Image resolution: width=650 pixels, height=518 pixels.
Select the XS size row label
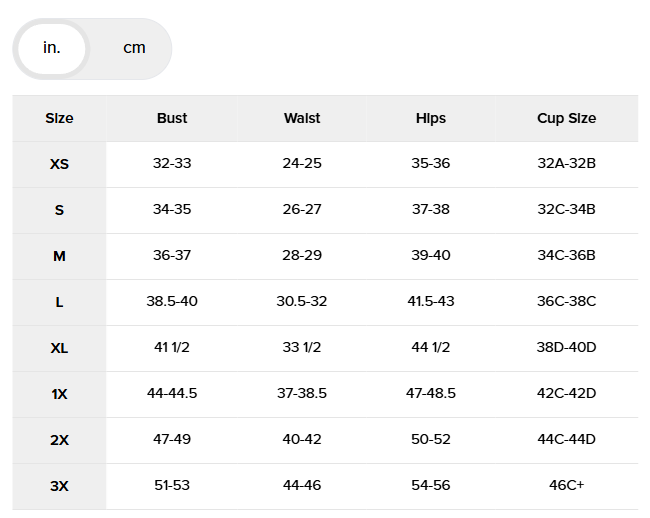click(59, 164)
